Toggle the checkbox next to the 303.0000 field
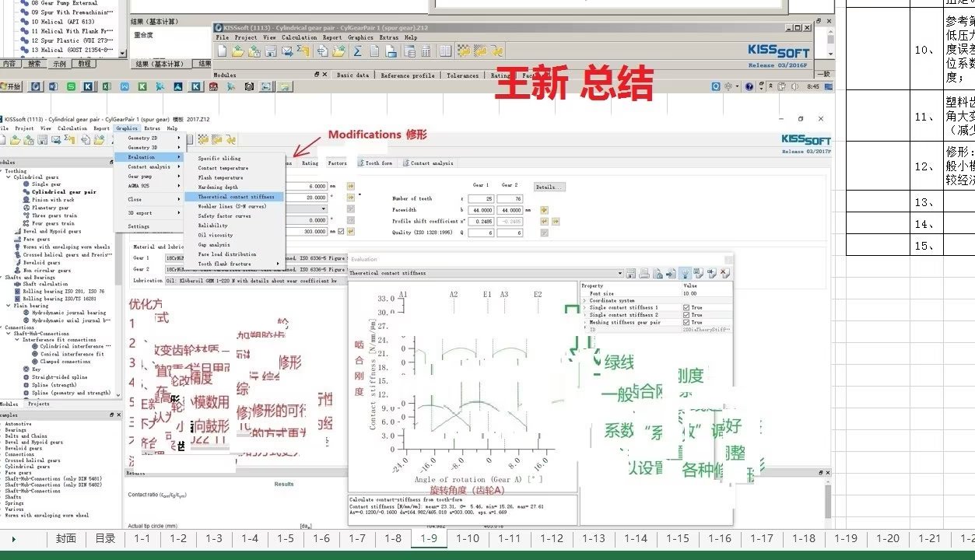Image resolution: width=975 pixels, height=560 pixels. pyautogui.click(x=339, y=231)
